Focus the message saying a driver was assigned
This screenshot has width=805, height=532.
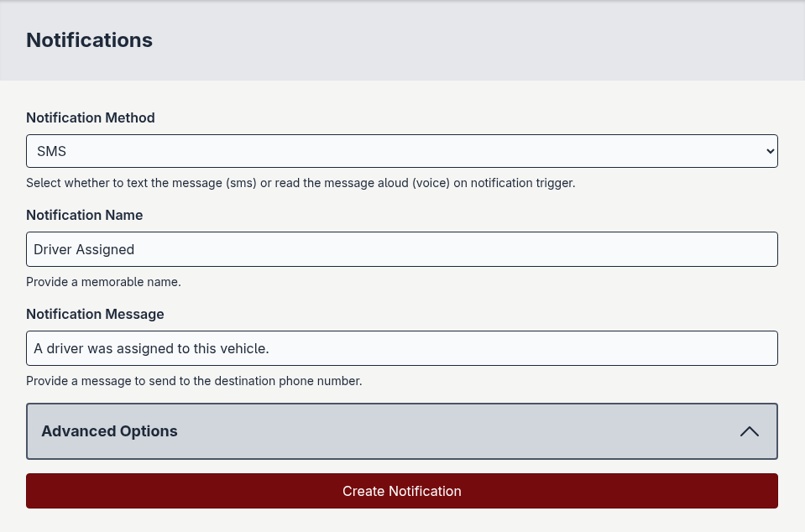402,348
